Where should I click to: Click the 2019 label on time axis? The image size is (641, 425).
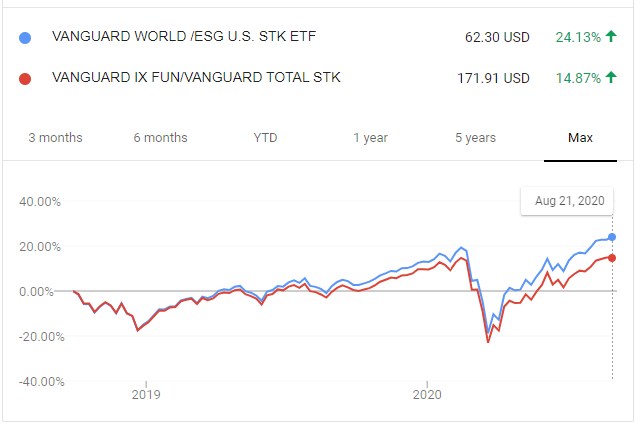point(146,392)
